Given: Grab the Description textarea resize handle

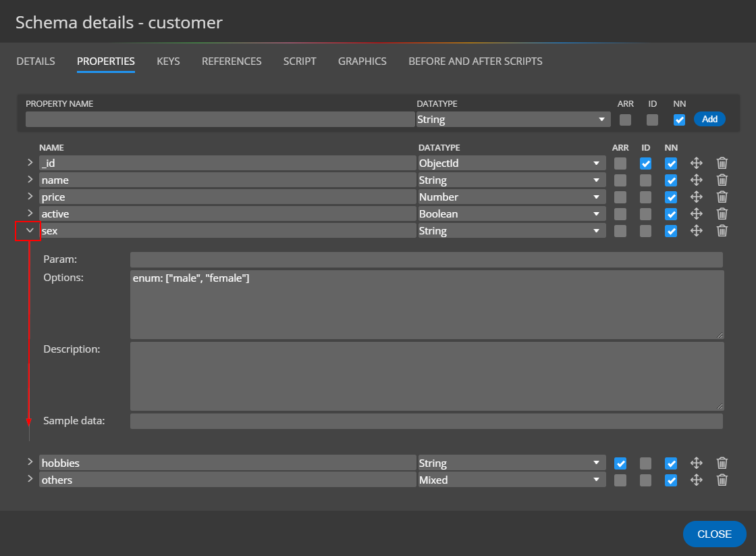Looking at the screenshot, I should [720, 407].
